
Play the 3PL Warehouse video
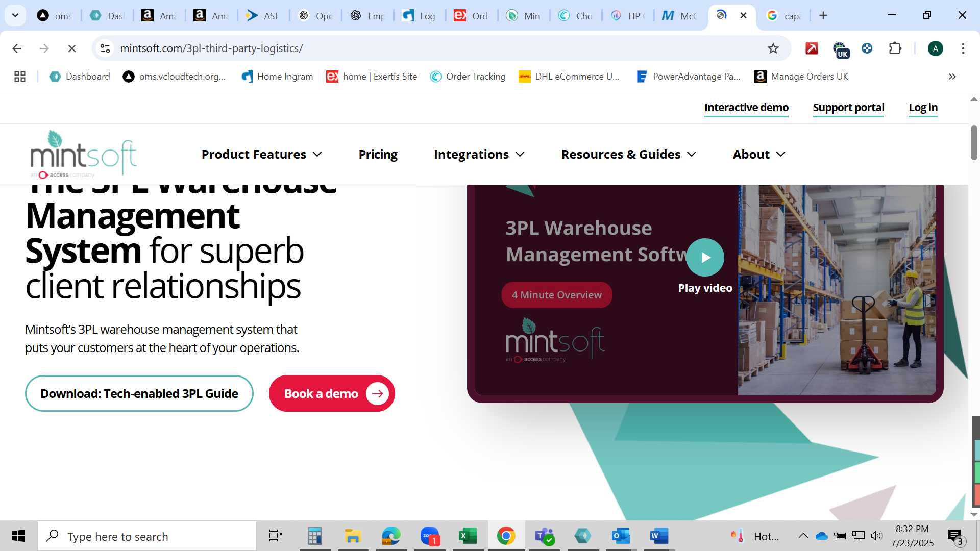[x=705, y=257]
